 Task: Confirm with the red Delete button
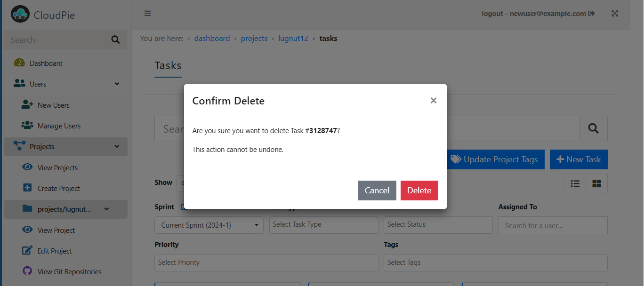click(419, 190)
